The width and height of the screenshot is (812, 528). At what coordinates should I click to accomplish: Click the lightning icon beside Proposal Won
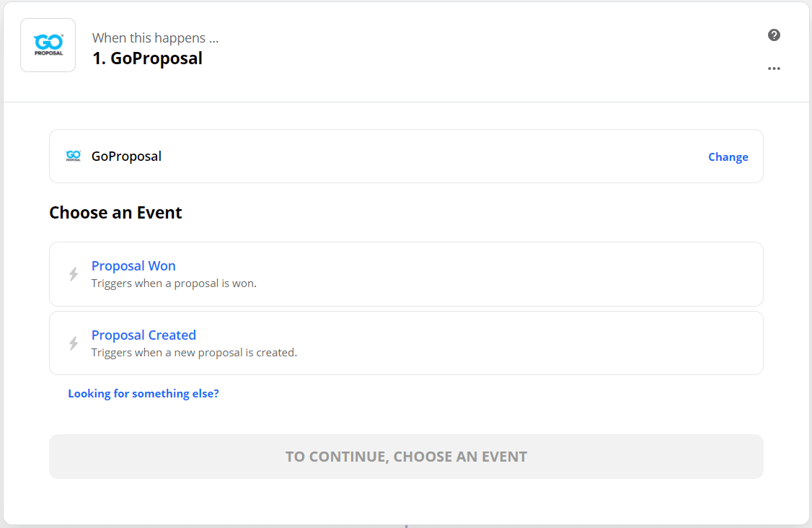[74, 274]
